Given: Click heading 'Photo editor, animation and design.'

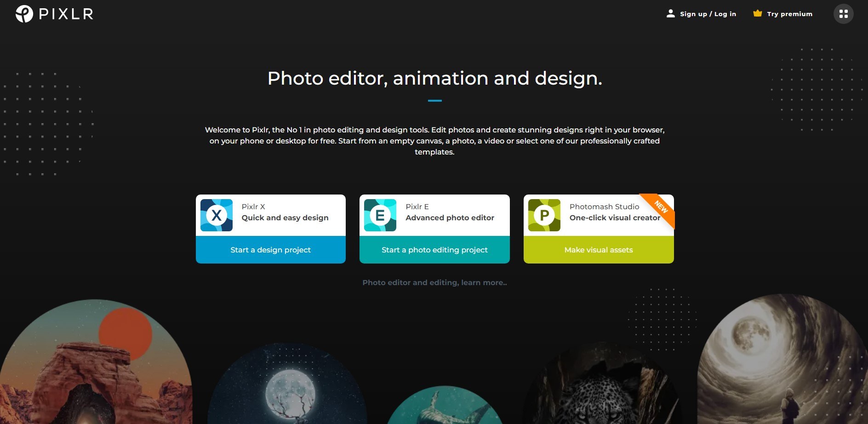Looking at the screenshot, I should tap(434, 78).
